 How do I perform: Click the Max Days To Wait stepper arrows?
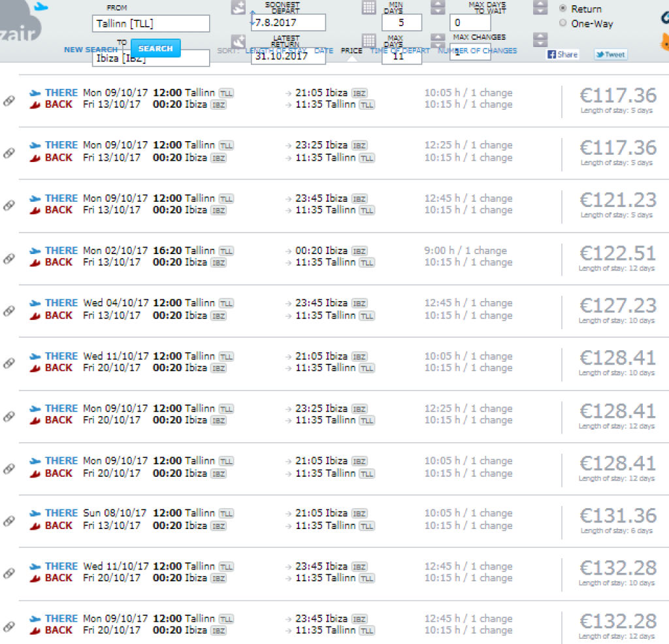coord(540,8)
